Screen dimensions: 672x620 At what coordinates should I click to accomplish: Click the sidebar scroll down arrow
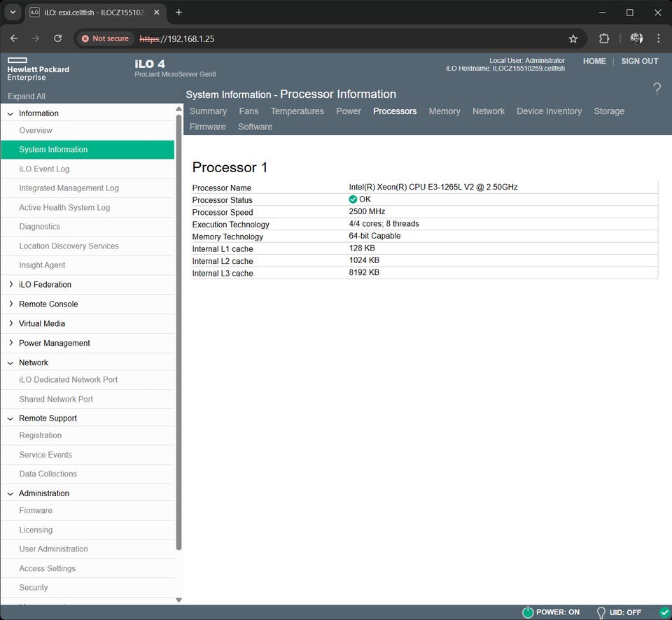point(178,600)
